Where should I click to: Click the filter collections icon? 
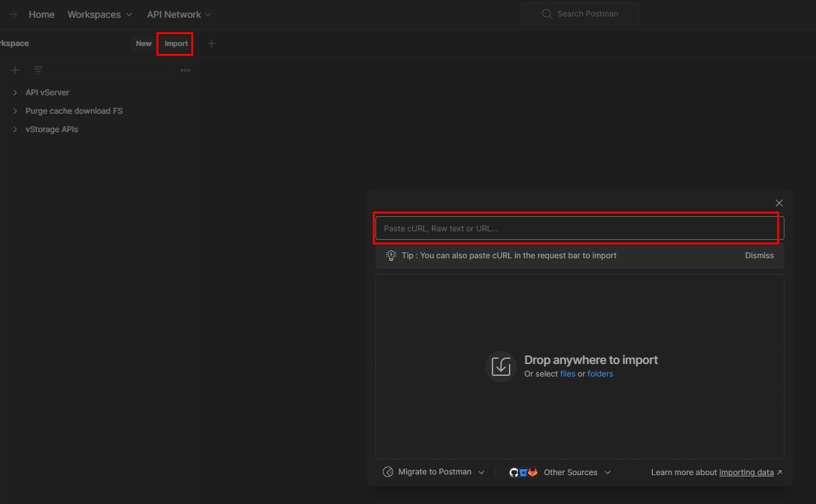coord(38,70)
